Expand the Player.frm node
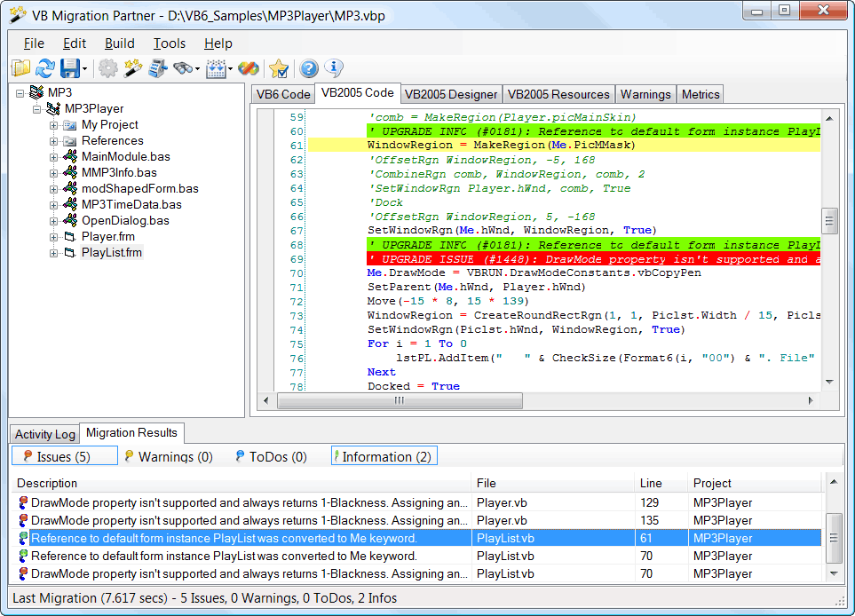The height and width of the screenshot is (616, 855). pos(53,237)
